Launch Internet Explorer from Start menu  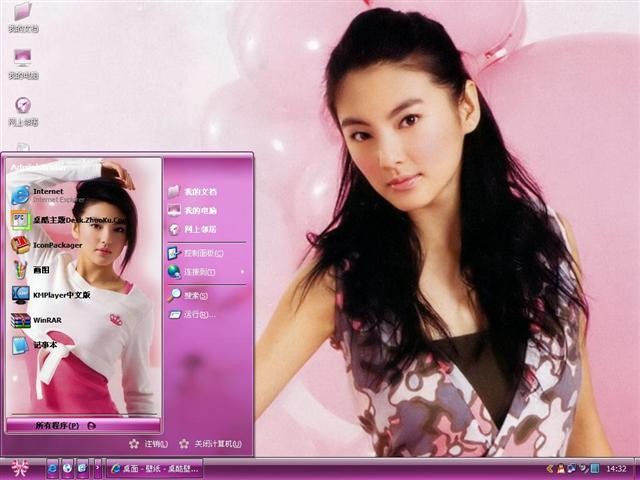pyautogui.click(x=48, y=195)
